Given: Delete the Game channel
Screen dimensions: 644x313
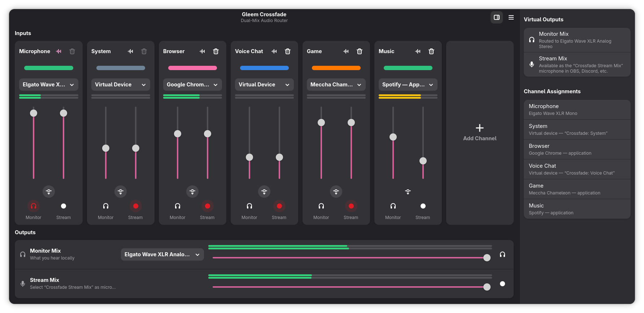Looking at the screenshot, I should [360, 51].
